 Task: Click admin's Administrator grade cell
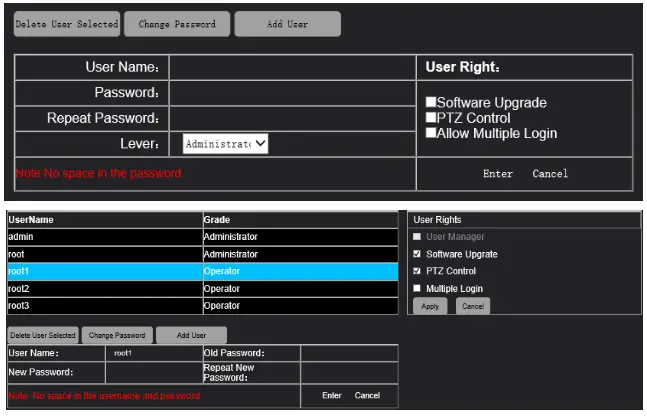coord(300,237)
